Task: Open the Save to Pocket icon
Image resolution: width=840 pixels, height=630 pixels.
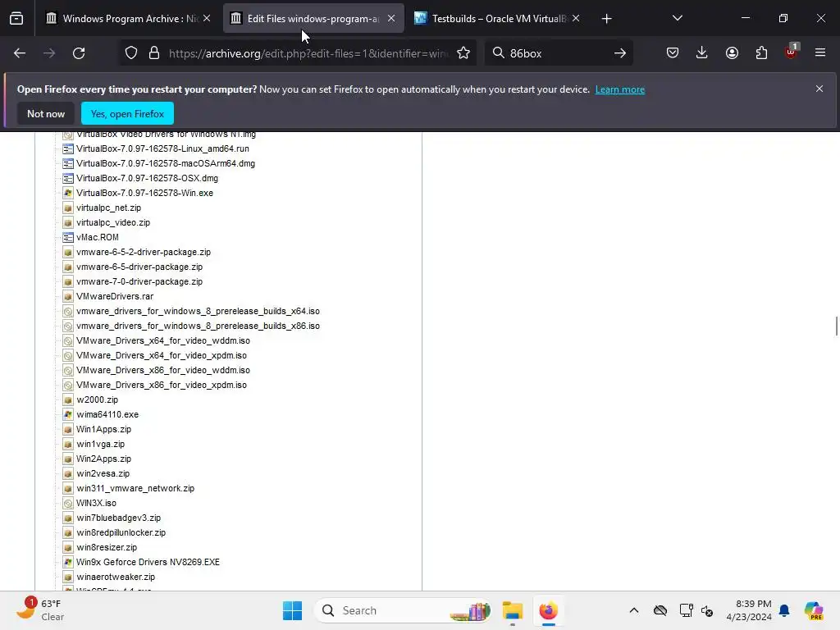Action: pos(673,53)
